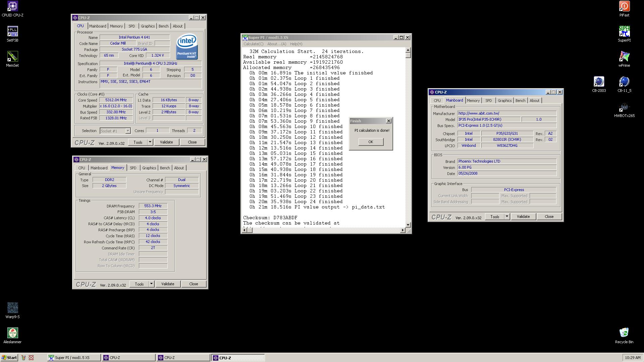644x362 pixels.
Task: Select Graphics tab in Memory CPU-Z window
Action: coord(149,168)
